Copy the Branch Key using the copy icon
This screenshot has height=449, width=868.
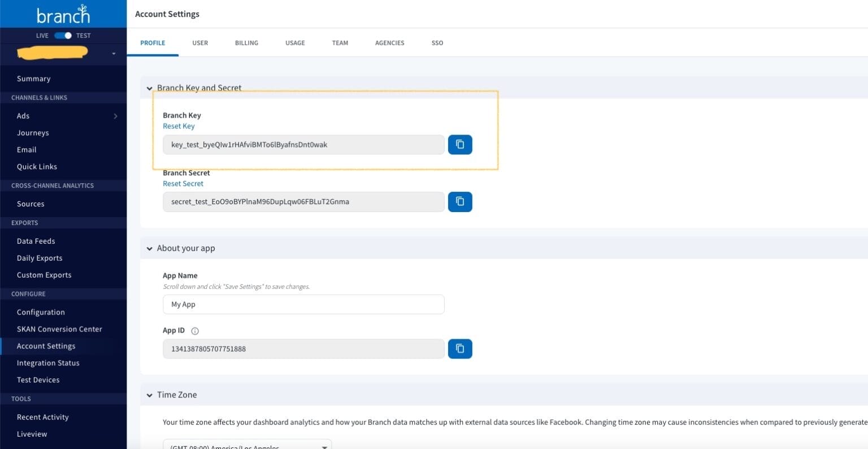(459, 144)
